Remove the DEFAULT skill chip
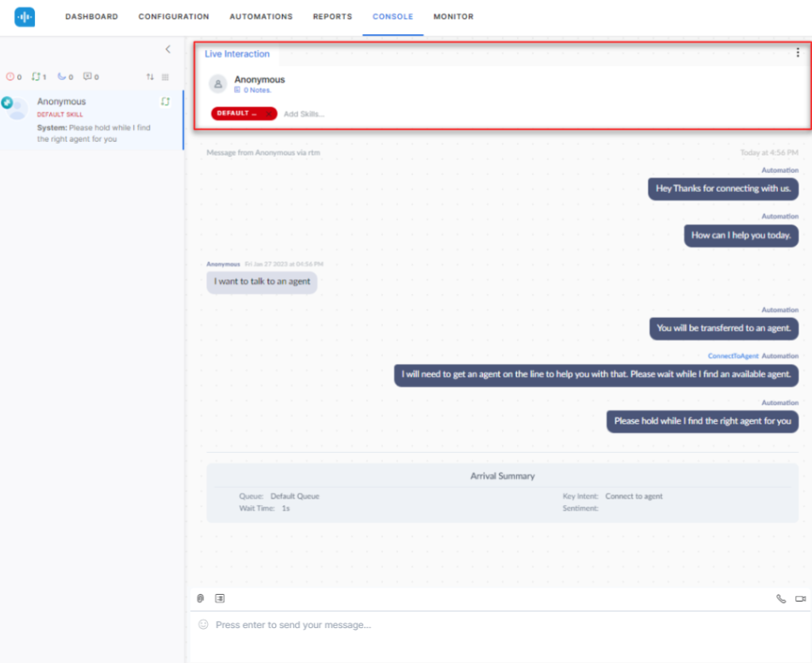This screenshot has height=663, width=812. point(270,113)
